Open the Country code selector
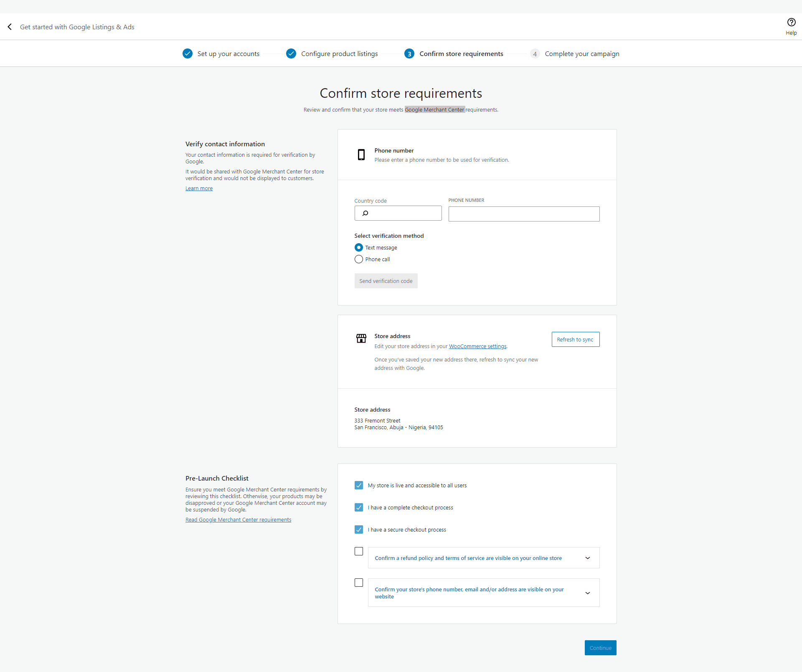802x672 pixels. 398,213
